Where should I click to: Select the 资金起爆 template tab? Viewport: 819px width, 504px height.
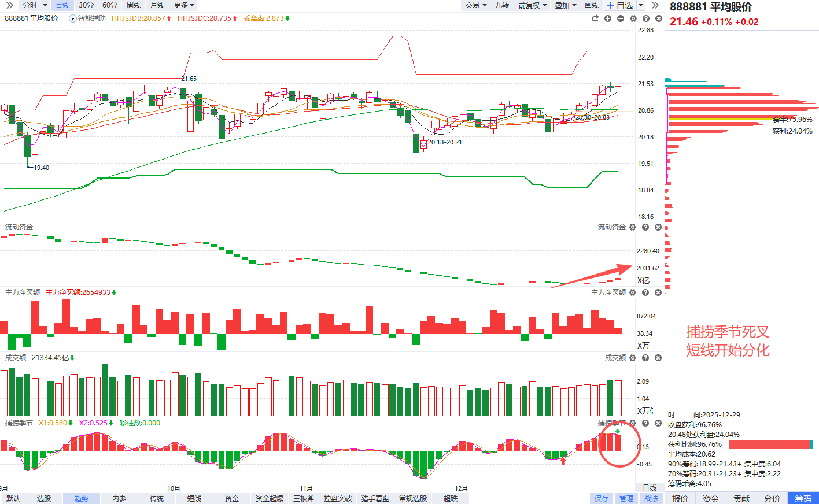point(270,498)
